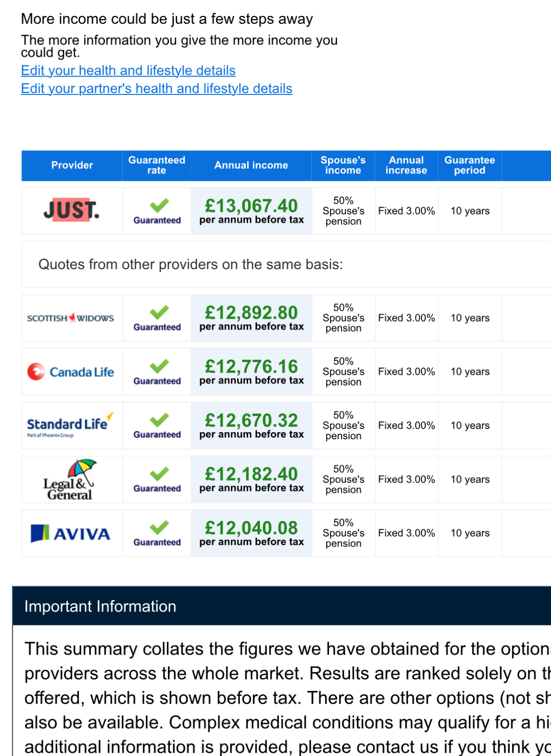551x756 pixels.
Task: Click the JUST provider logo
Action: coord(71,210)
